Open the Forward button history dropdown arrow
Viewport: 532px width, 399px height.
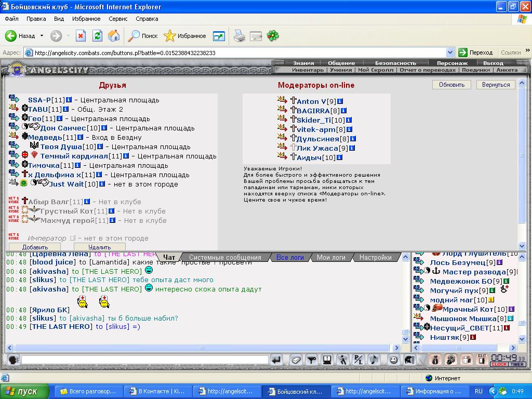(x=68, y=36)
